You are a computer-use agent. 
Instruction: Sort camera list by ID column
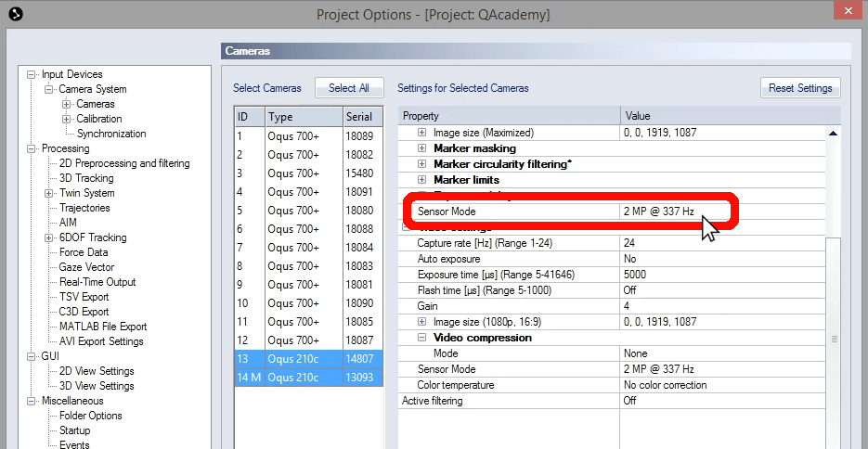[x=250, y=117]
